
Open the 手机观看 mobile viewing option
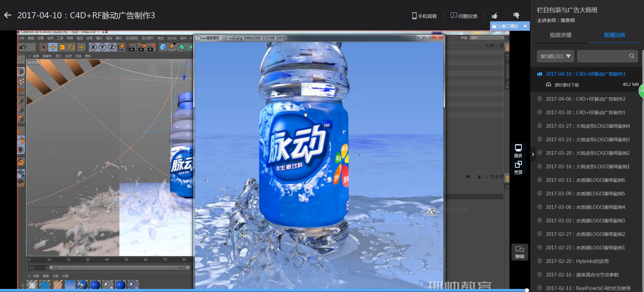[424, 16]
